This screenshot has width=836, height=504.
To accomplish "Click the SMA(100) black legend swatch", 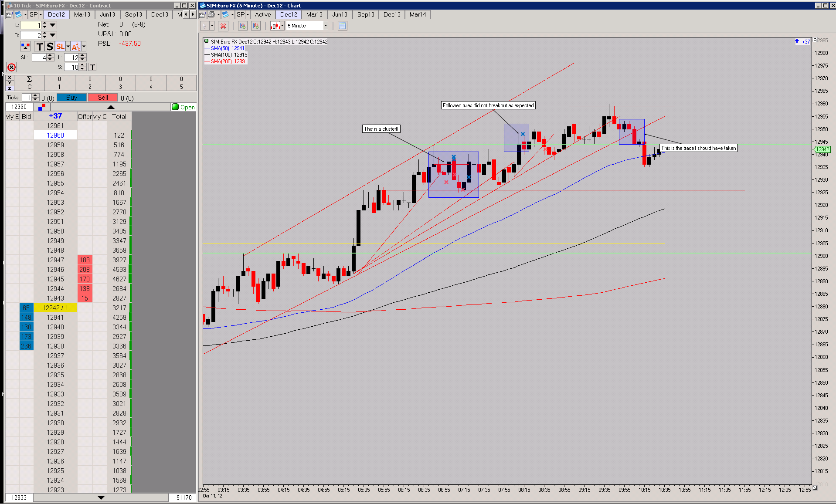I will click(x=207, y=55).
